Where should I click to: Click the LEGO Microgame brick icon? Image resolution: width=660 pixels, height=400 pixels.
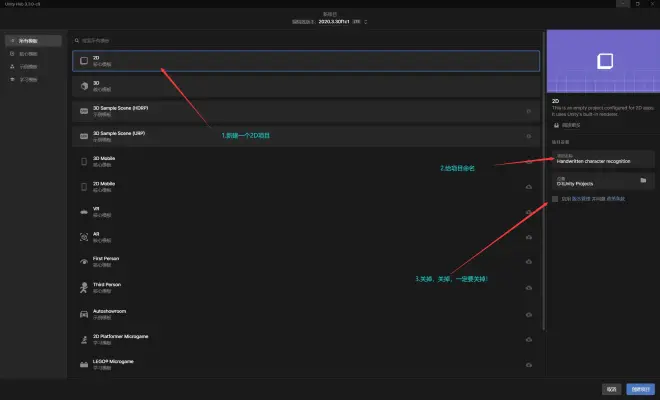(84, 365)
